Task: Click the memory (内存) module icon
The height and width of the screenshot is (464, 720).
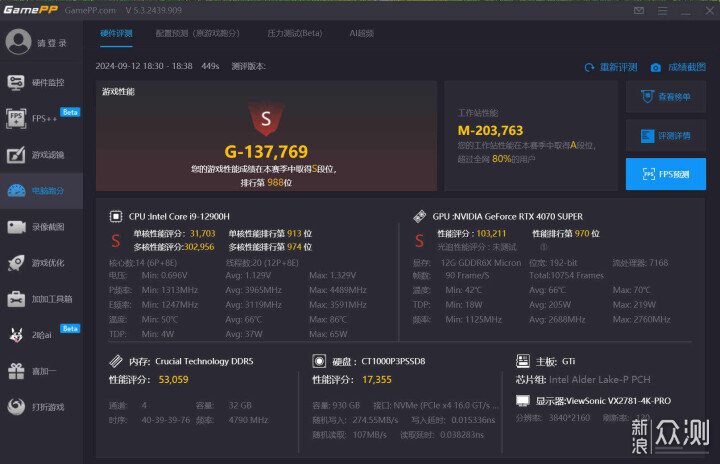Action: (116, 361)
